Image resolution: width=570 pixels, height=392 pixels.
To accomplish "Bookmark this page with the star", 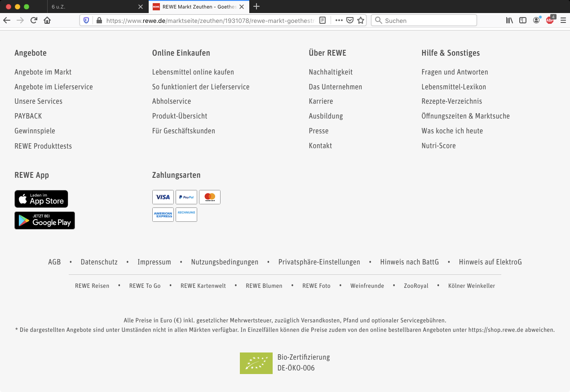I will point(361,20).
